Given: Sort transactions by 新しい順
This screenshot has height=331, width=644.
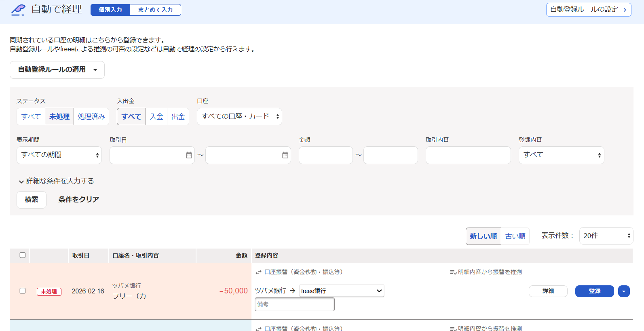Looking at the screenshot, I should (484, 236).
